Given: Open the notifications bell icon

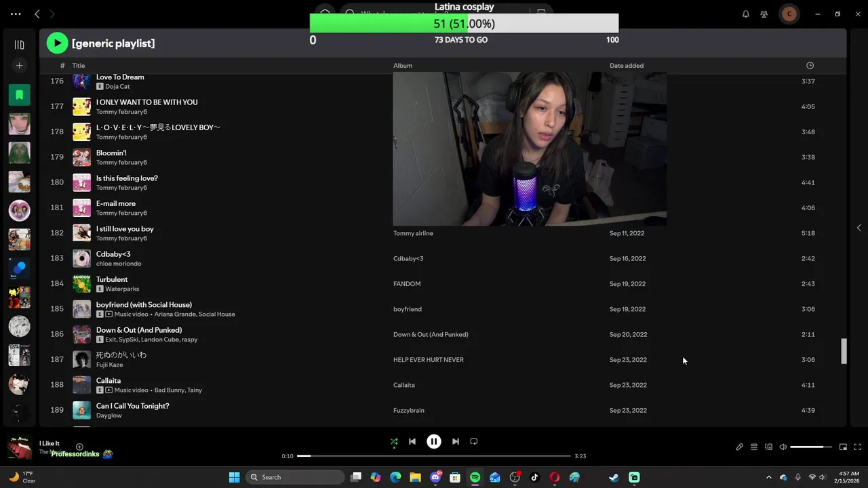Looking at the screenshot, I should pyautogui.click(x=746, y=14).
